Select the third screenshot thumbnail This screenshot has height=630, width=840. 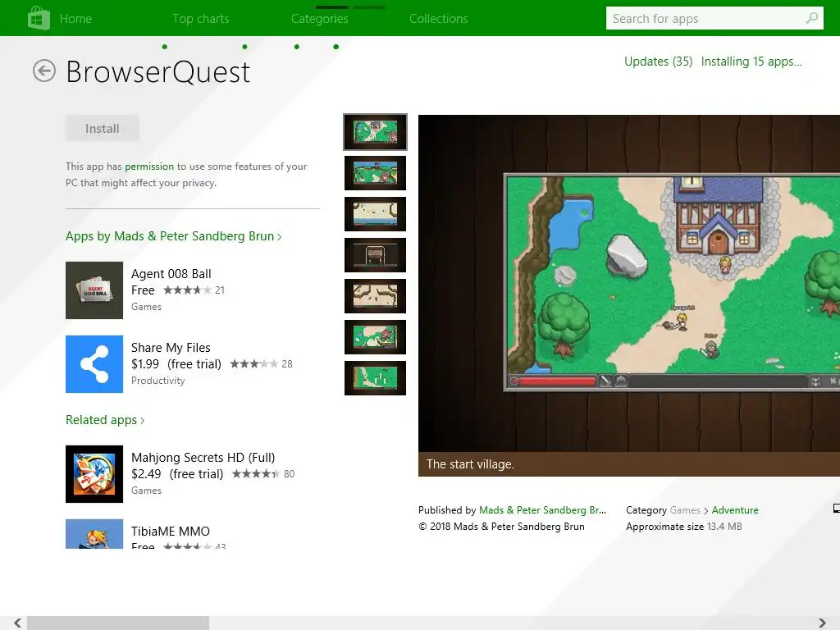coord(375,214)
